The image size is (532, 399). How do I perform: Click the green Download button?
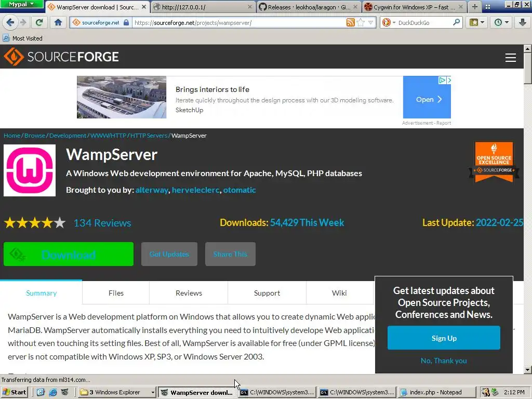coord(69,254)
